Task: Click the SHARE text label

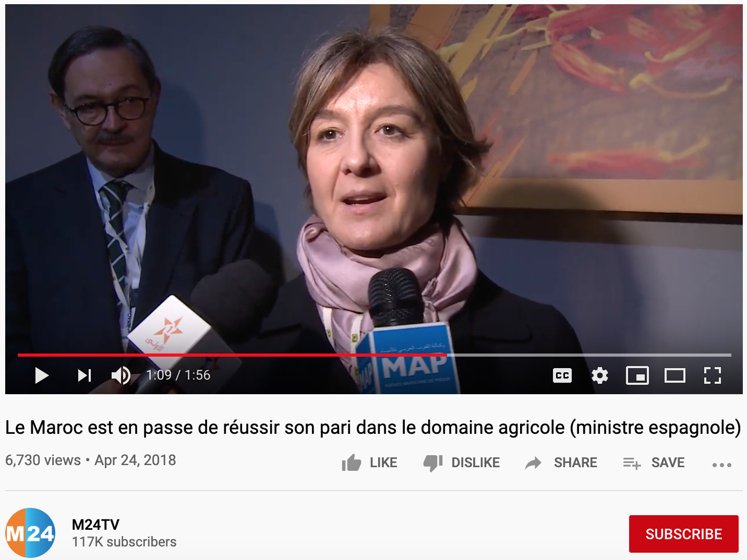Action: pyautogui.click(x=575, y=462)
